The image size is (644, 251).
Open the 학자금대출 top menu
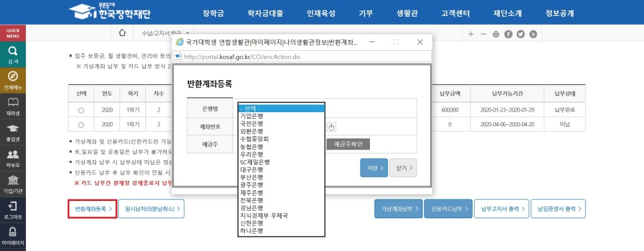(x=265, y=13)
